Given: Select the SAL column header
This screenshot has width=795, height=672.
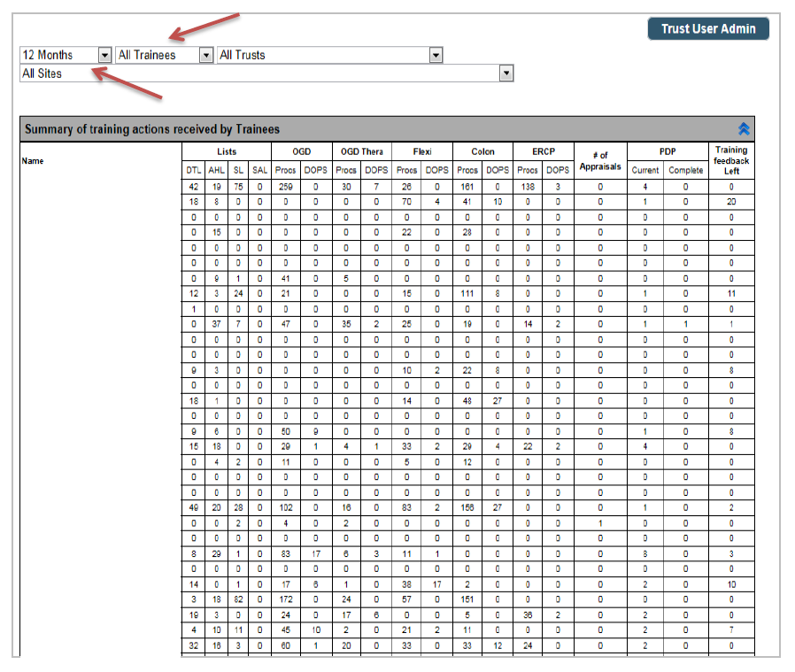Looking at the screenshot, I should (259, 170).
